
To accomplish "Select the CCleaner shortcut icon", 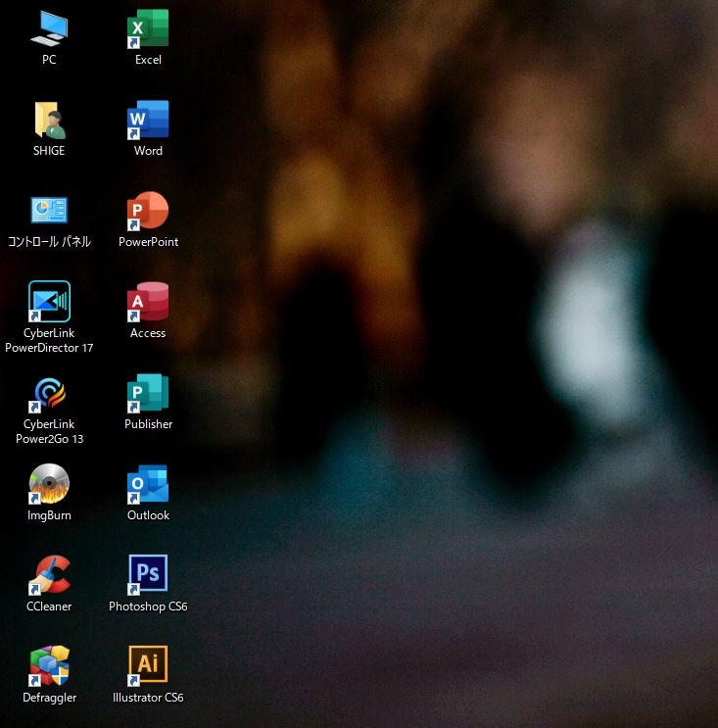I will [49, 575].
